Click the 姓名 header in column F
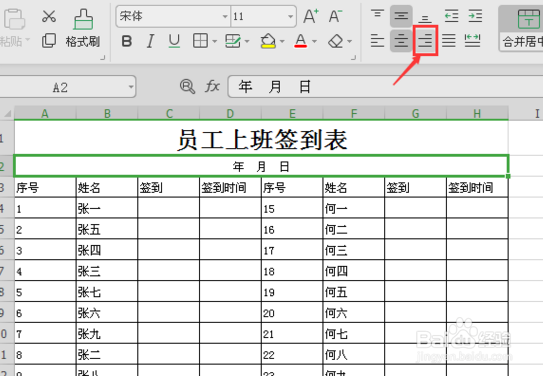This screenshot has height=376, width=543. [354, 188]
